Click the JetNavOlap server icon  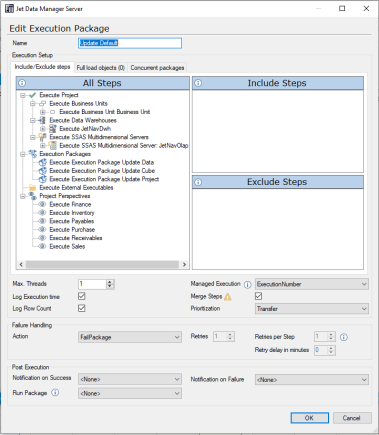click(52, 145)
